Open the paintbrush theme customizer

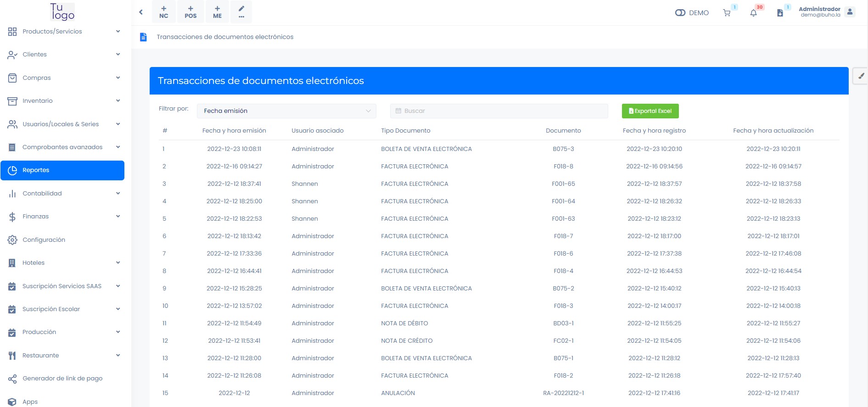click(861, 76)
